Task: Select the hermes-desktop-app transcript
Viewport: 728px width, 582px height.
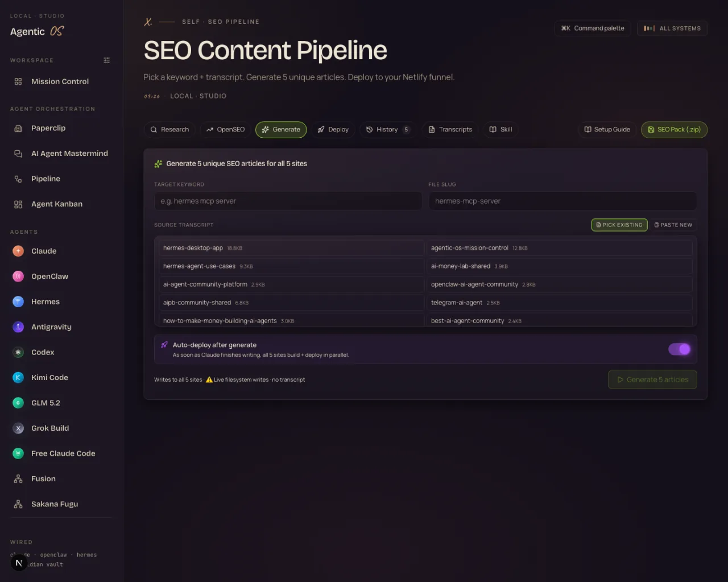Action: tap(291, 248)
